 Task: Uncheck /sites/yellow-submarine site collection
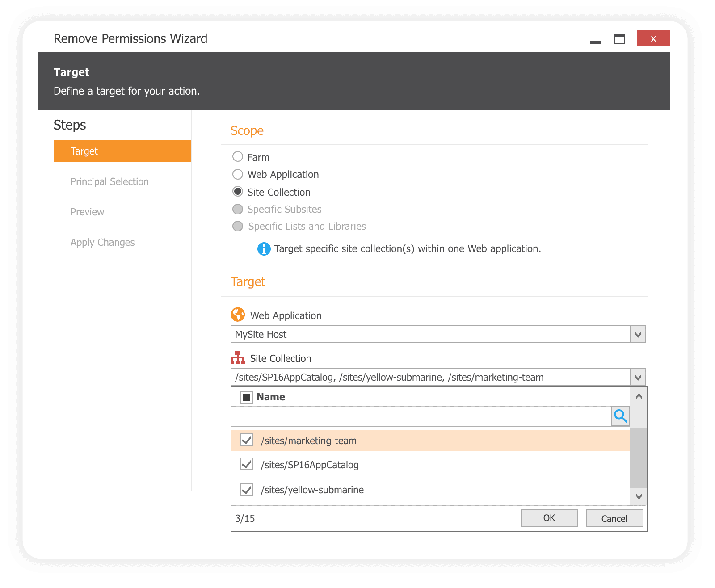[x=246, y=489]
